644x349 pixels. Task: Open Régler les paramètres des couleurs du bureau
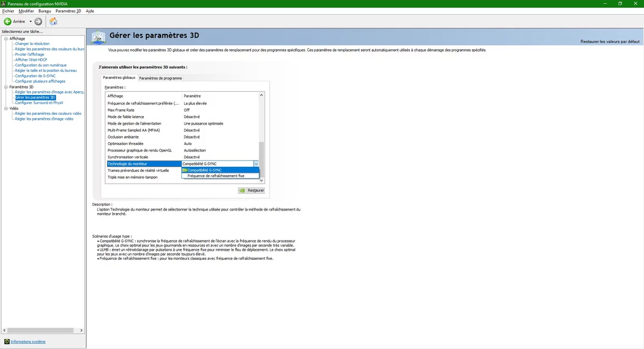[49, 49]
